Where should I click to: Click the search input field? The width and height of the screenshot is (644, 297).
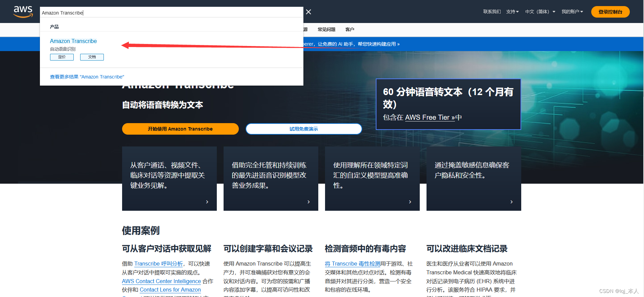tap(171, 13)
